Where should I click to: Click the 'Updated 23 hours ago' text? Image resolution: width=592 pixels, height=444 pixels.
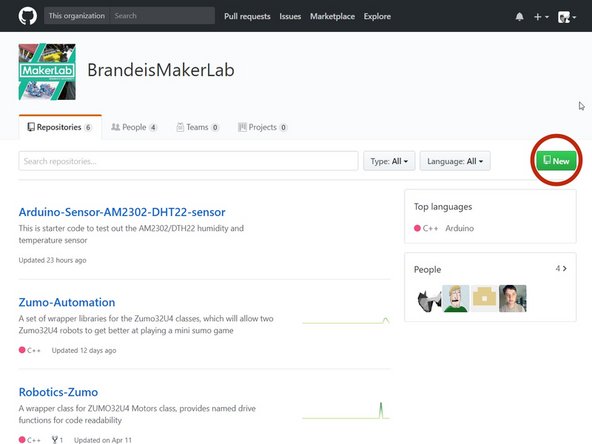[52, 260]
